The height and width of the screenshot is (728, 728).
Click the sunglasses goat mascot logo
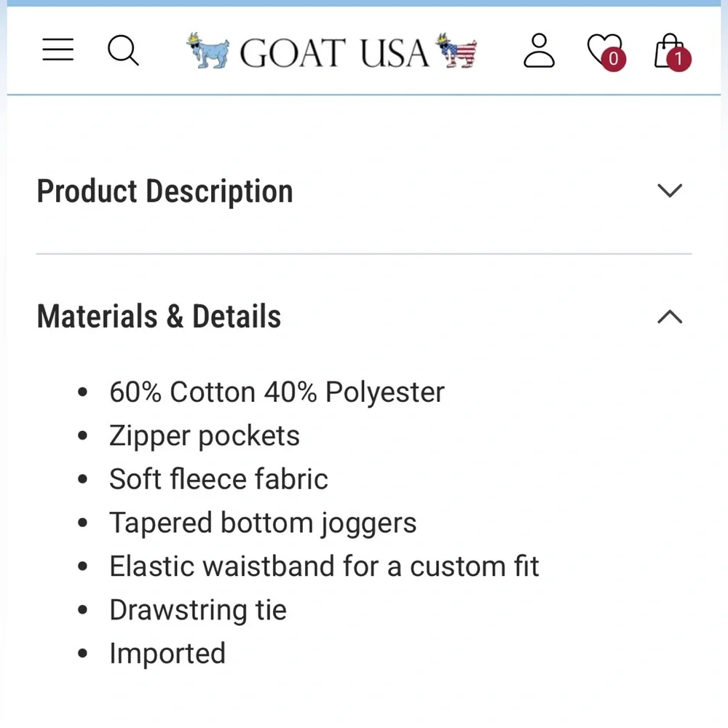207,51
